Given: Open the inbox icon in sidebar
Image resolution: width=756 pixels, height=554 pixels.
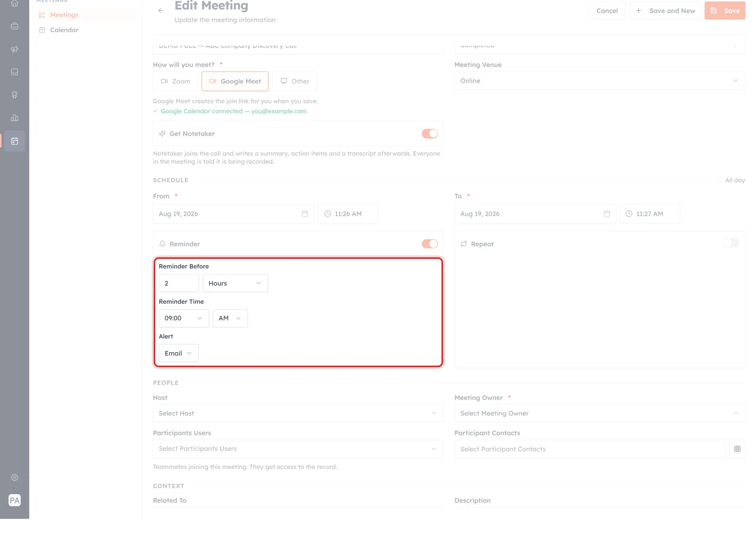Looking at the screenshot, I should 15,72.
